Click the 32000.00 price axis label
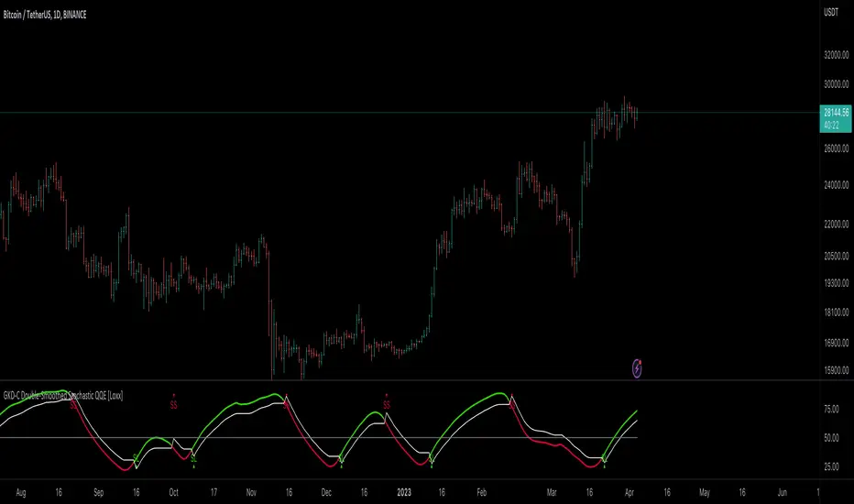854x504 pixels. (x=836, y=55)
